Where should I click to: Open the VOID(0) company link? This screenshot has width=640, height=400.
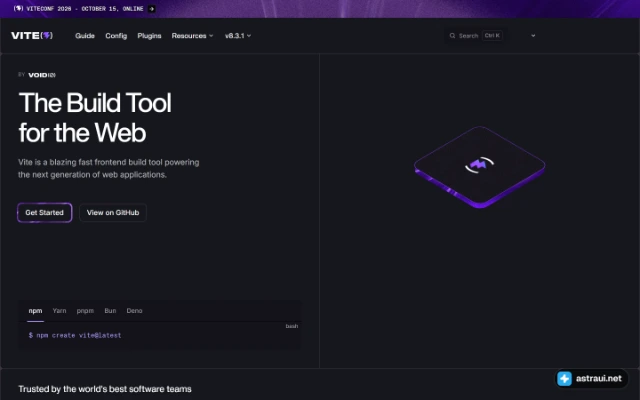(x=42, y=75)
